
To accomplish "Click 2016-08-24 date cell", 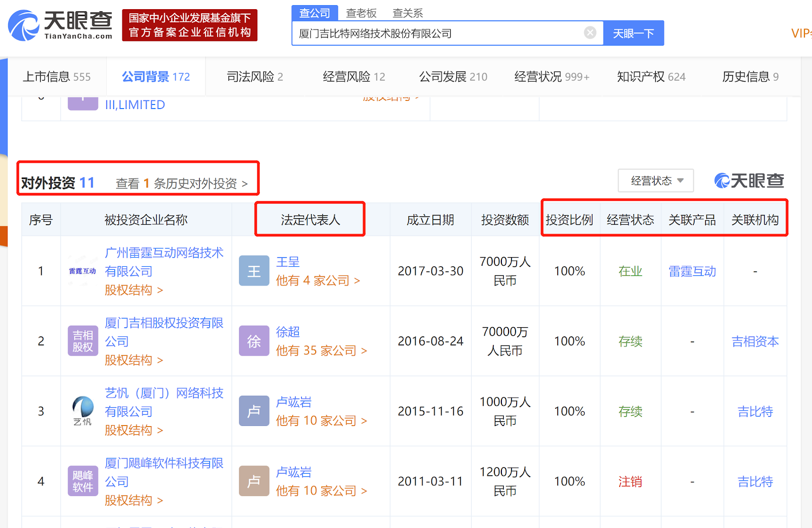I will (x=430, y=341).
